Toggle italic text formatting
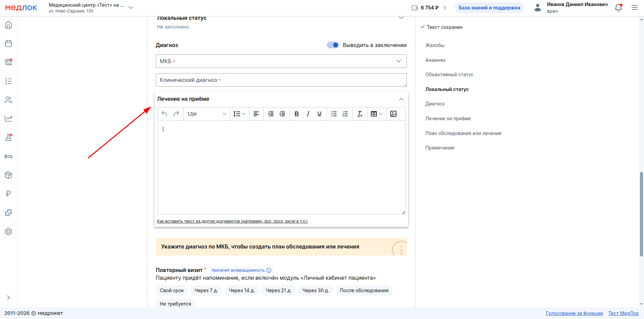The width and height of the screenshot is (644, 319). pos(308,114)
